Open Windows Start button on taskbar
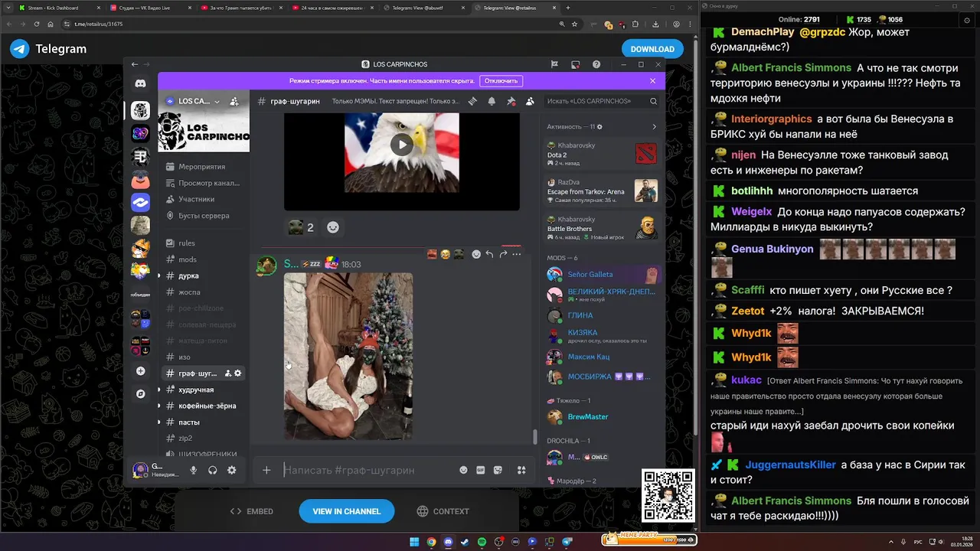Viewport: 980px width, 551px height. [x=414, y=542]
